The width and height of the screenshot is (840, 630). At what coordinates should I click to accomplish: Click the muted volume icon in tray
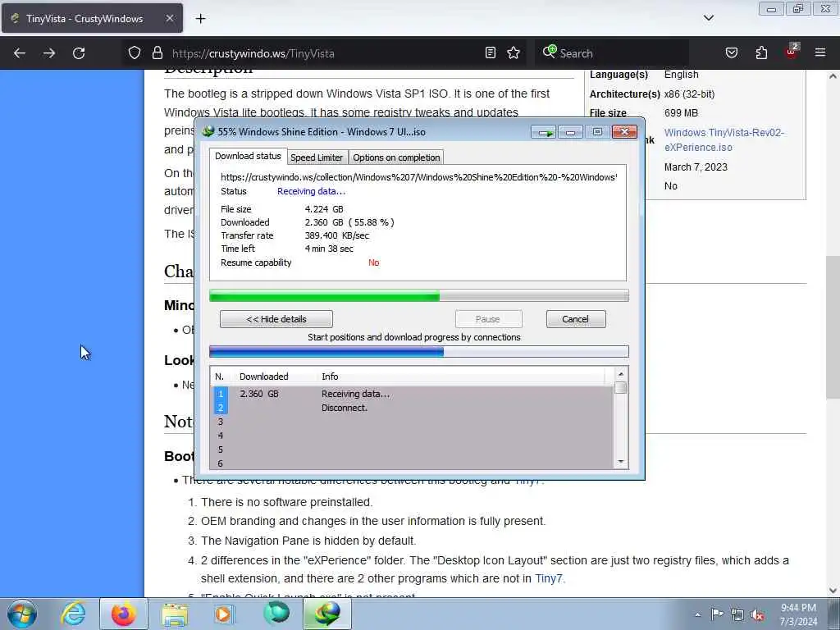tap(757, 614)
